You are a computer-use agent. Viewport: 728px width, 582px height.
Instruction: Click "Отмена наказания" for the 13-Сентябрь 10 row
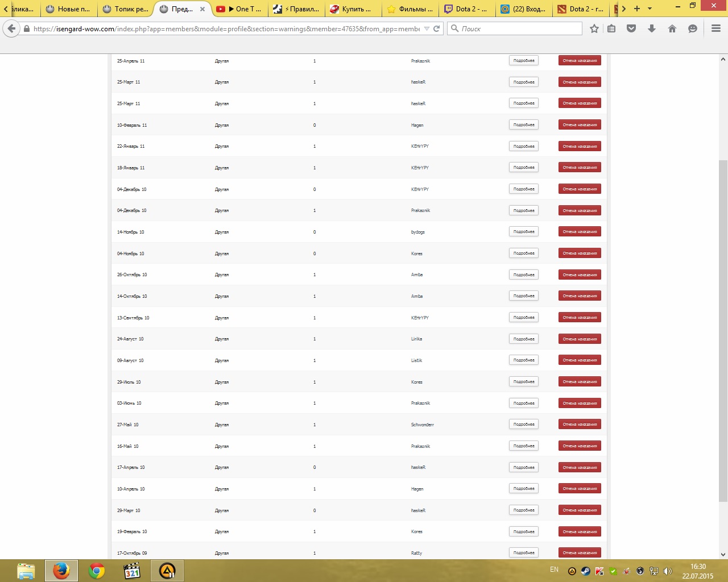point(580,317)
